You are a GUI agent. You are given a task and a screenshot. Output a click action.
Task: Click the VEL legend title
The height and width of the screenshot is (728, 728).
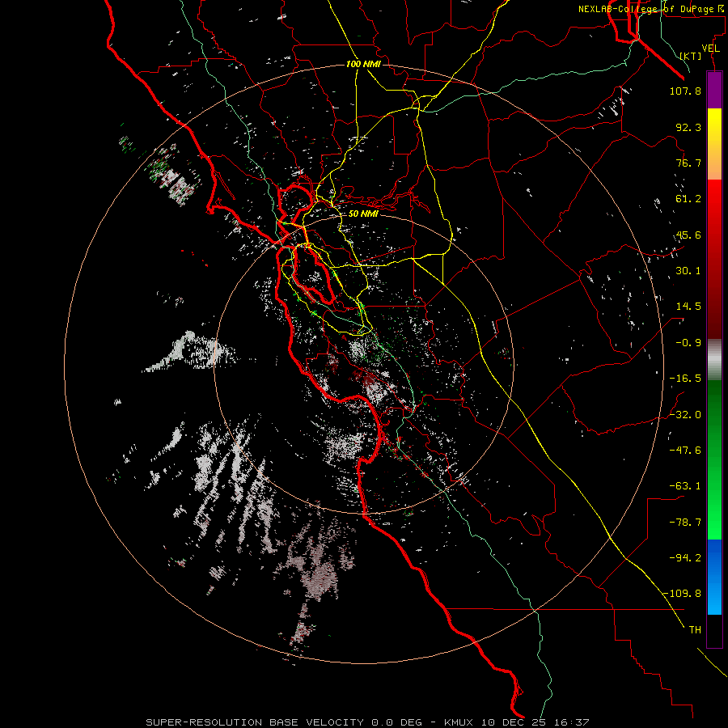tap(710, 49)
